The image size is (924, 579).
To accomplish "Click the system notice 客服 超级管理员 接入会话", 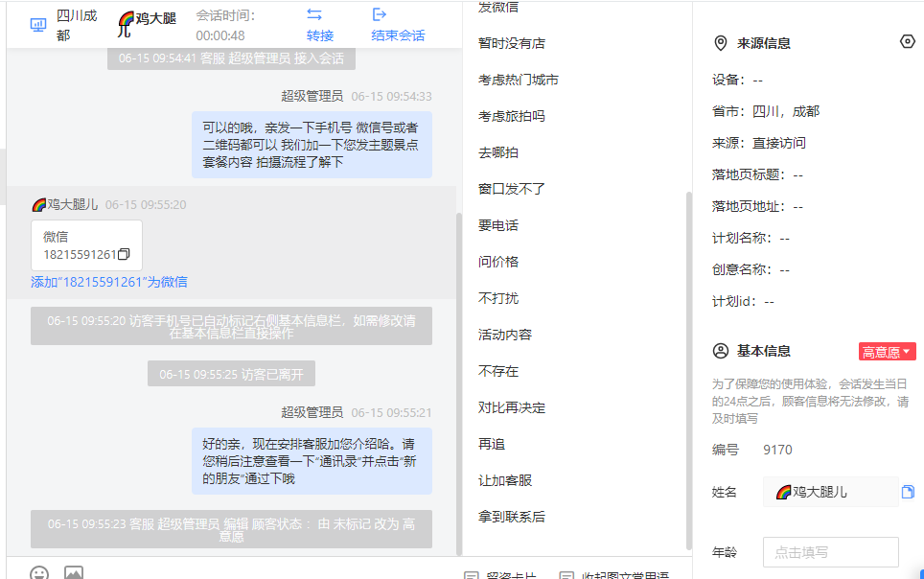I will coord(231,58).
